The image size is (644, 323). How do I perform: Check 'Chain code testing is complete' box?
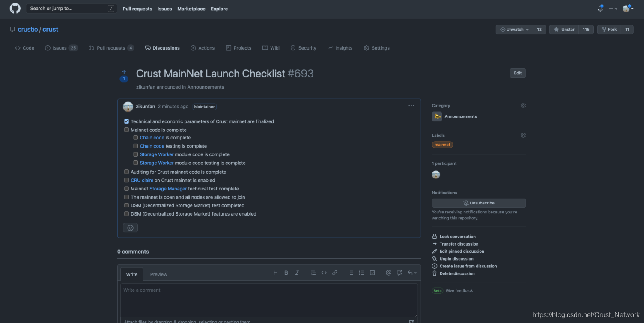tap(136, 146)
